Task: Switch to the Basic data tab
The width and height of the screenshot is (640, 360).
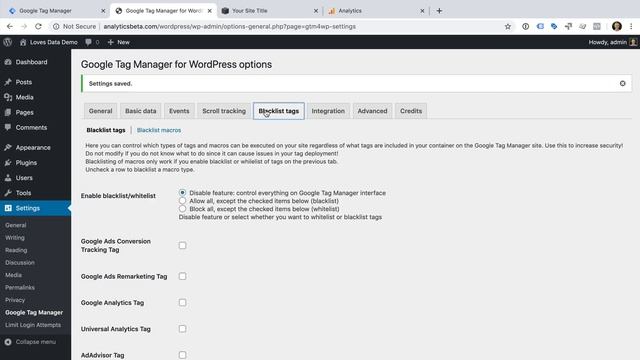Action: [x=140, y=111]
